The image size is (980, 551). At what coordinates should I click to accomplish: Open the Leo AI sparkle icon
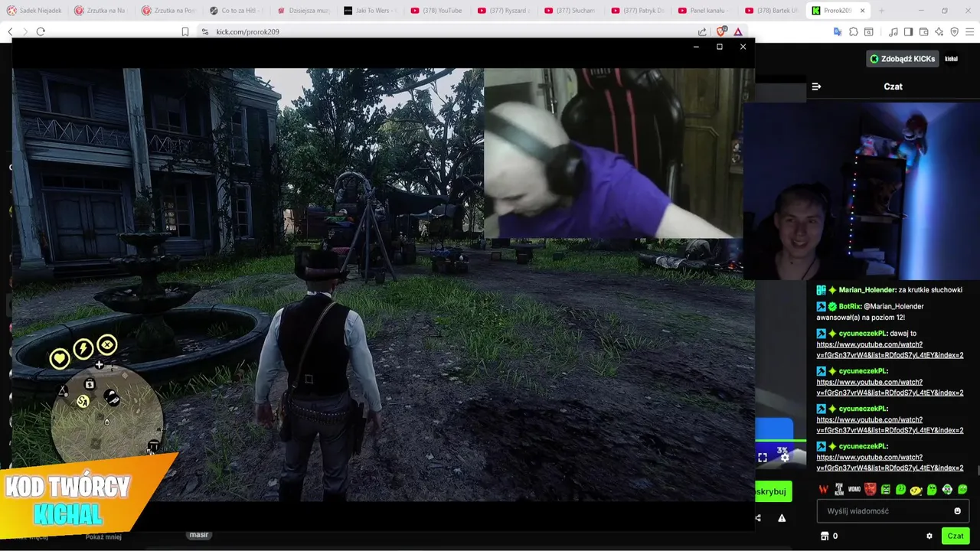pyautogui.click(x=939, y=31)
